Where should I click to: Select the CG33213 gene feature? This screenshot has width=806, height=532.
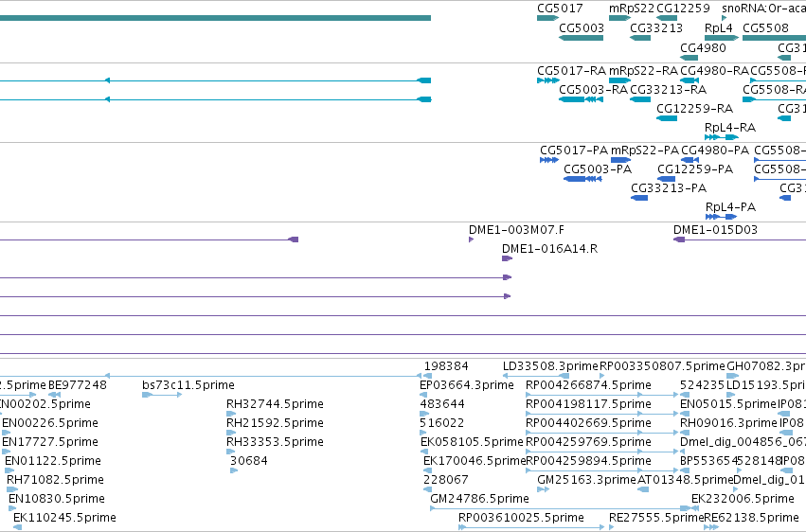pos(640,38)
